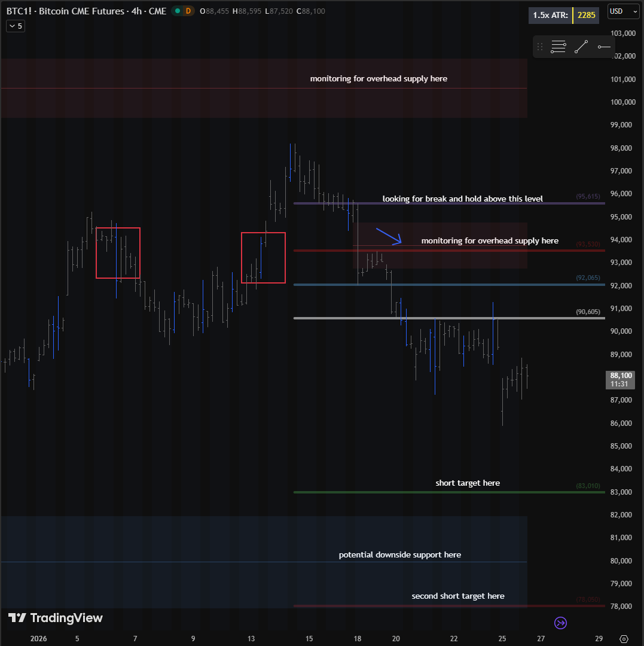Click the 80,000 price axis label
The width and height of the screenshot is (644, 646).
pyautogui.click(x=621, y=560)
